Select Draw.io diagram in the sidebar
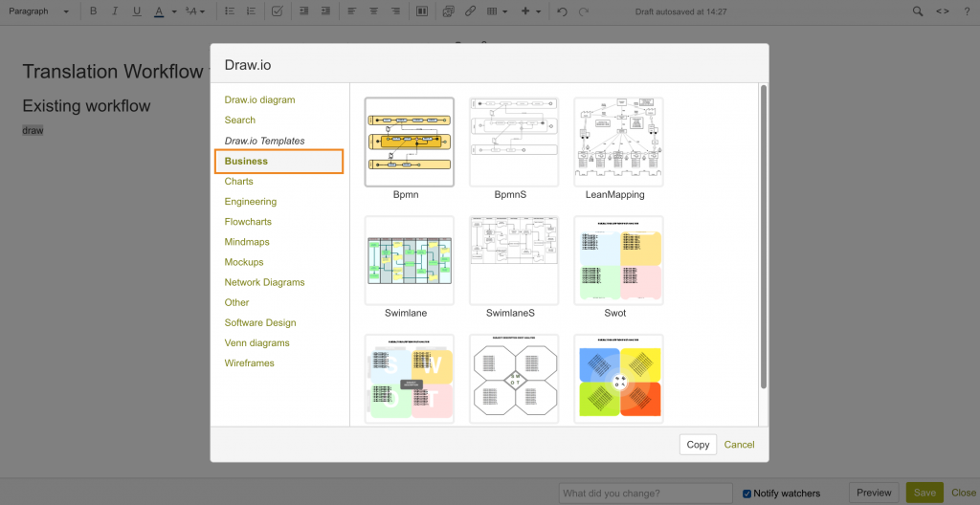980x505 pixels. point(259,99)
